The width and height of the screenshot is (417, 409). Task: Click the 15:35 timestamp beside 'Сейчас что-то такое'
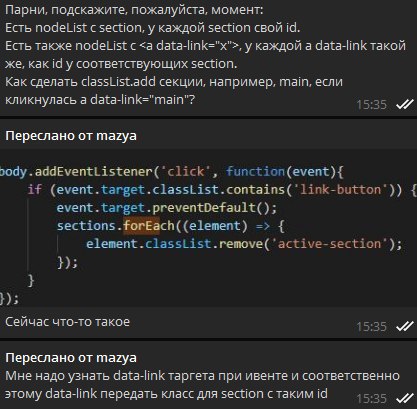click(x=371, y=327)
